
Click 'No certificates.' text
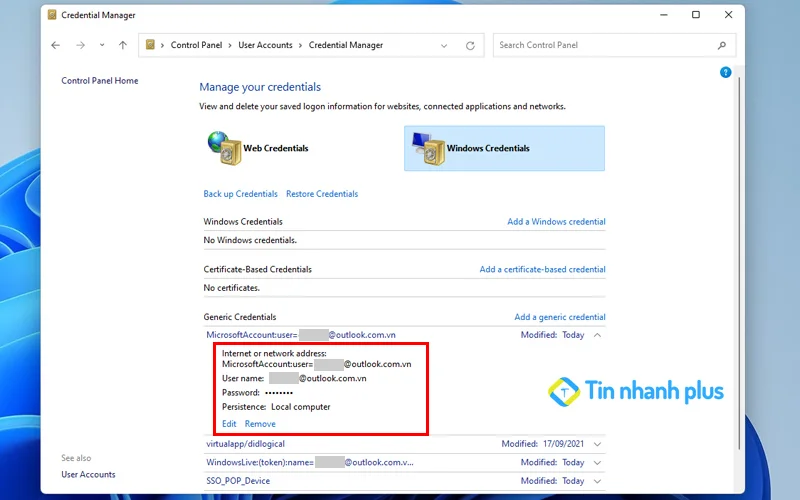[x=232, y=288]
